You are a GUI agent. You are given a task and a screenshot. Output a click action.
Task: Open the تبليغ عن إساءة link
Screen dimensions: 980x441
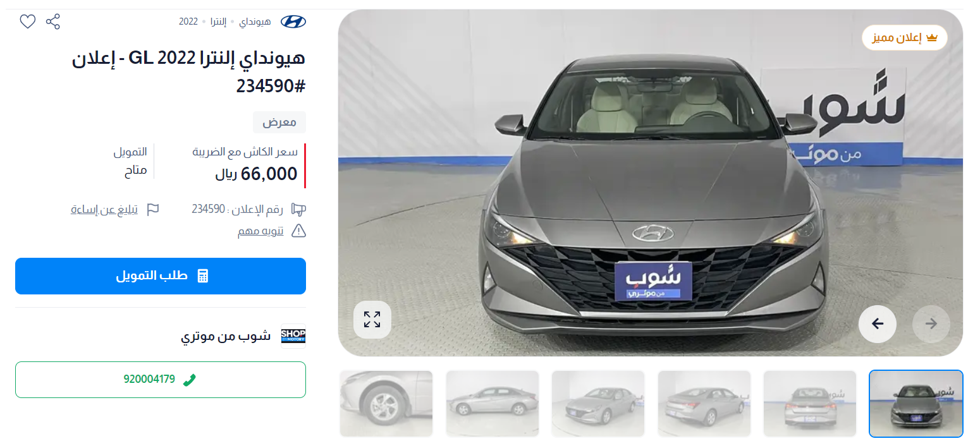[104, 209]
